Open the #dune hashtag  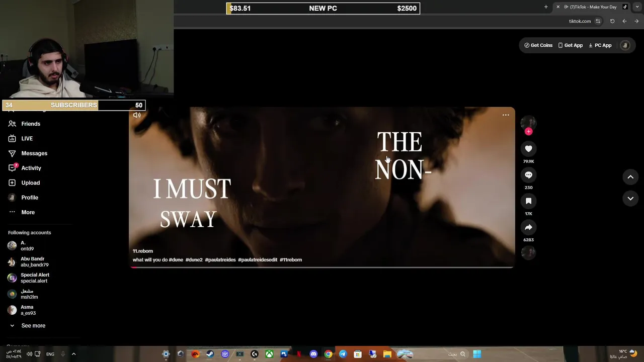point(176,260)
